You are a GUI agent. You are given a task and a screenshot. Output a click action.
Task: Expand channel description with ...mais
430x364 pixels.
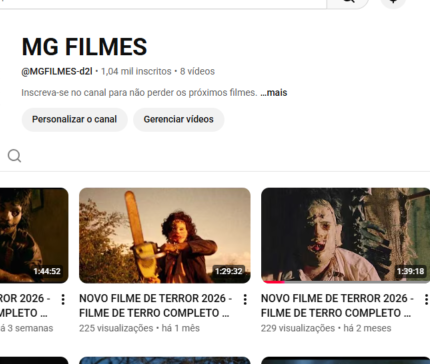pyautogui.click(x=274, y=92)
